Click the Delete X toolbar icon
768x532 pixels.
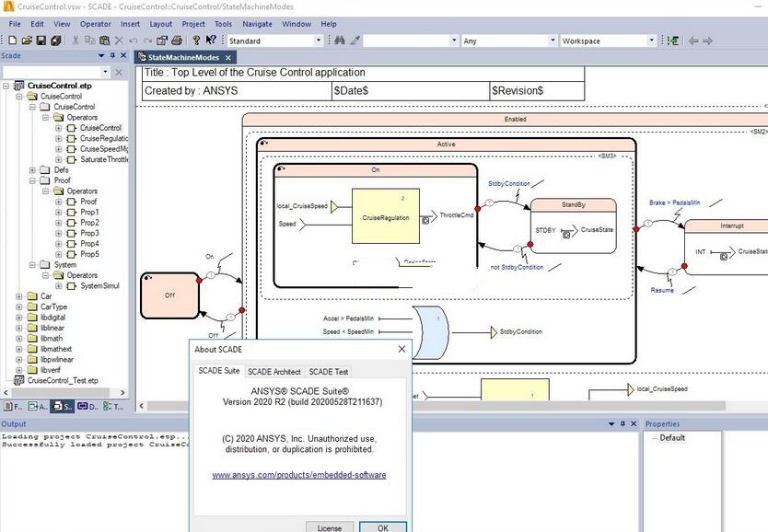[x=119, y=40]
